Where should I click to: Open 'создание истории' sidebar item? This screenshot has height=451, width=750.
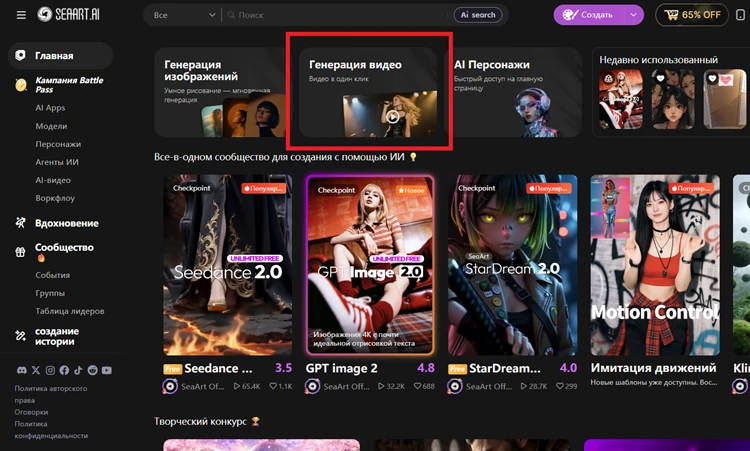57,336
